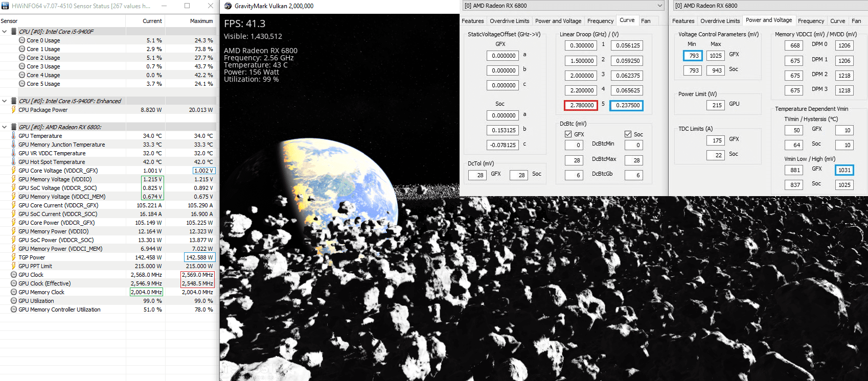Click the Sensor column header

click(x=63, y=21)
